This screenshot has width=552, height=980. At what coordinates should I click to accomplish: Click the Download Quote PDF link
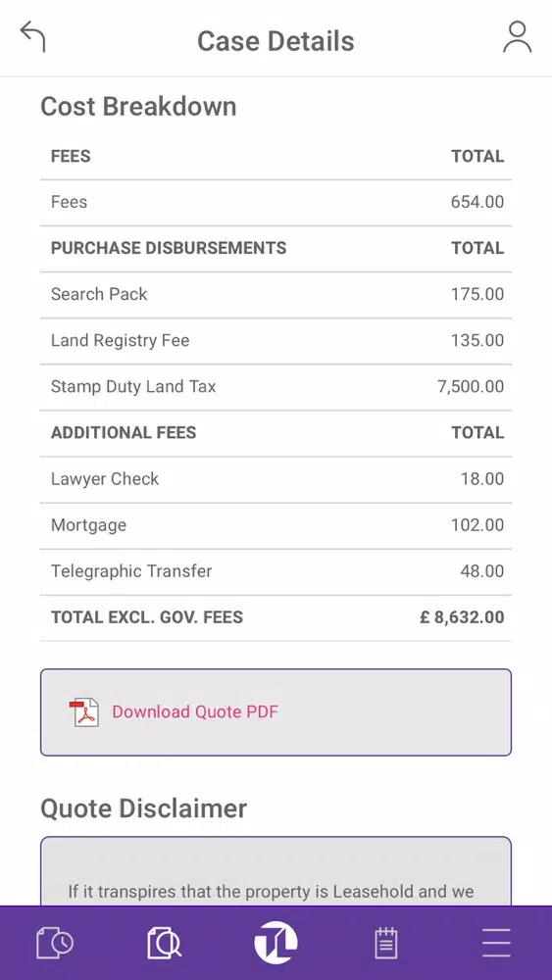point(195,711)
